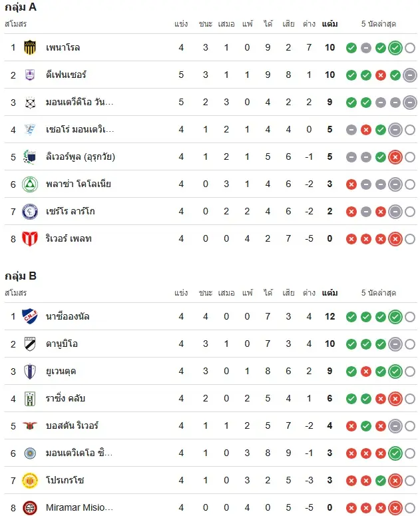Click the 5 นัดล่าสุด header in Group B
This screenshot has width=420, height=516.
tap(379, 293)
